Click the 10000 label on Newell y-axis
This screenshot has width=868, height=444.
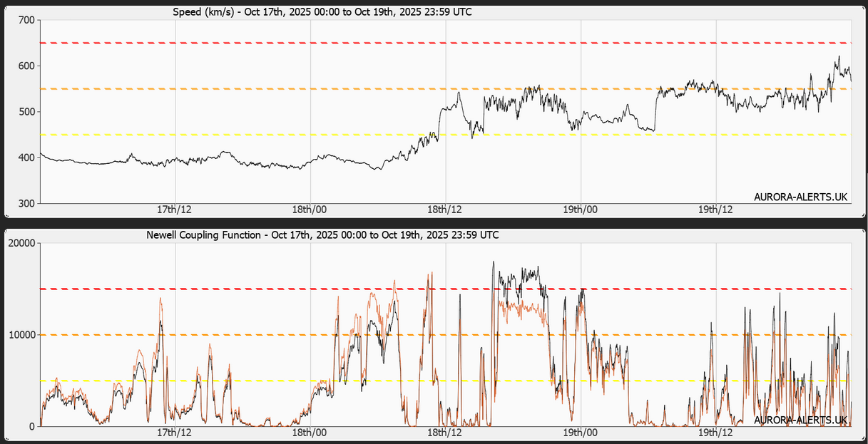tap(21, 335)
